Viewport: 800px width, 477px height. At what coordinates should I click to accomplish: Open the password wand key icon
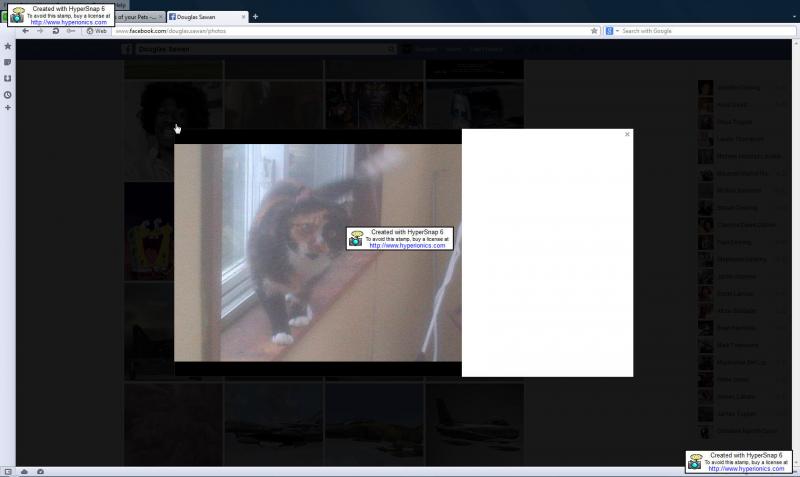(x=71, y=31)
